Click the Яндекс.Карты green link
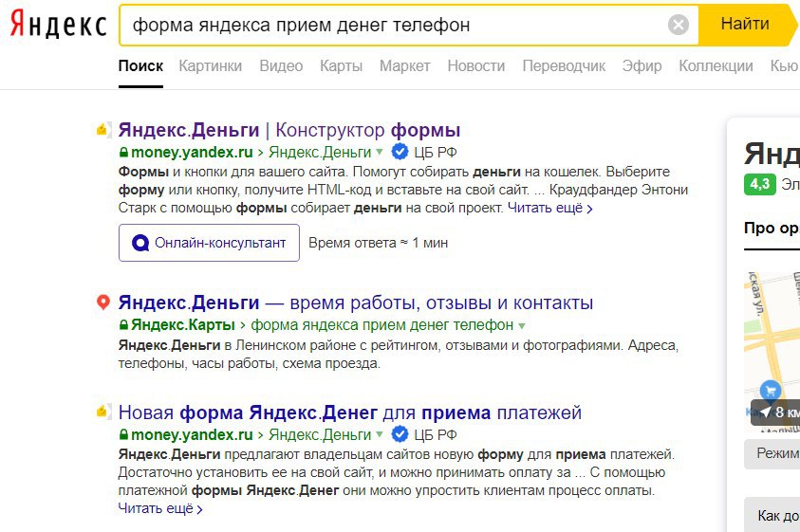 [x=183, y=325]
